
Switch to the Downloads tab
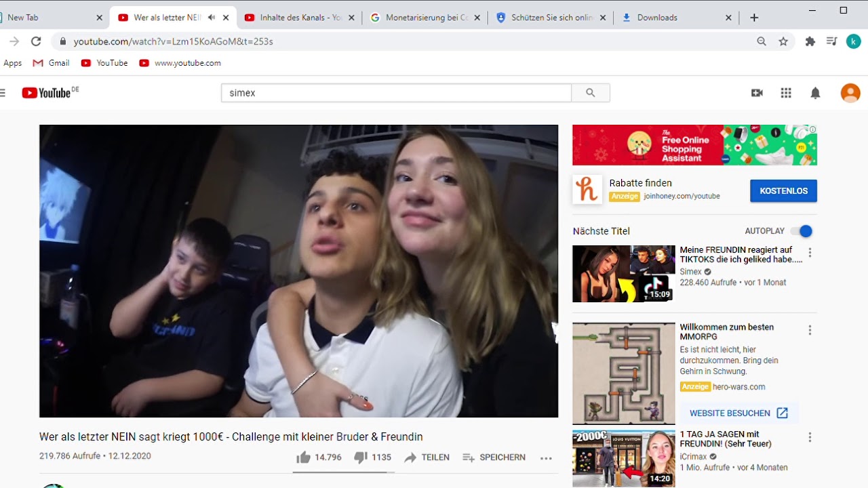coord(677,18)
